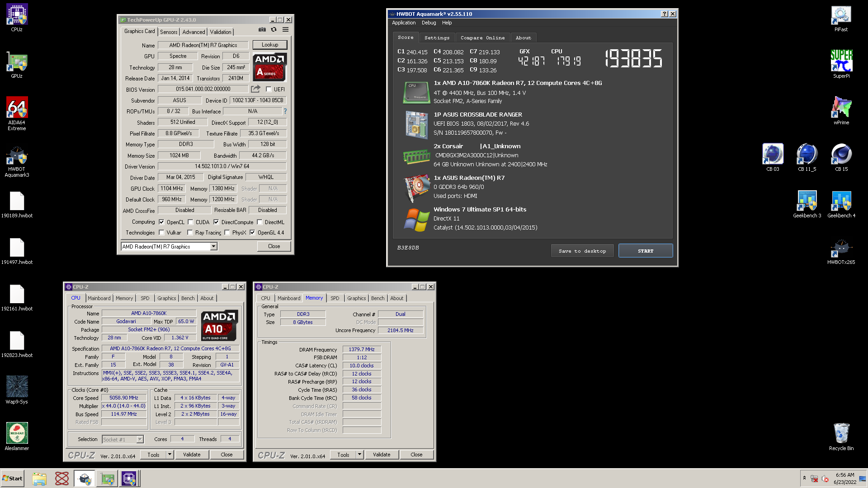Open the HWBOTx265 desktop shortcut
The height and width of the screenshot is (488, 868).
click(841, 251)
